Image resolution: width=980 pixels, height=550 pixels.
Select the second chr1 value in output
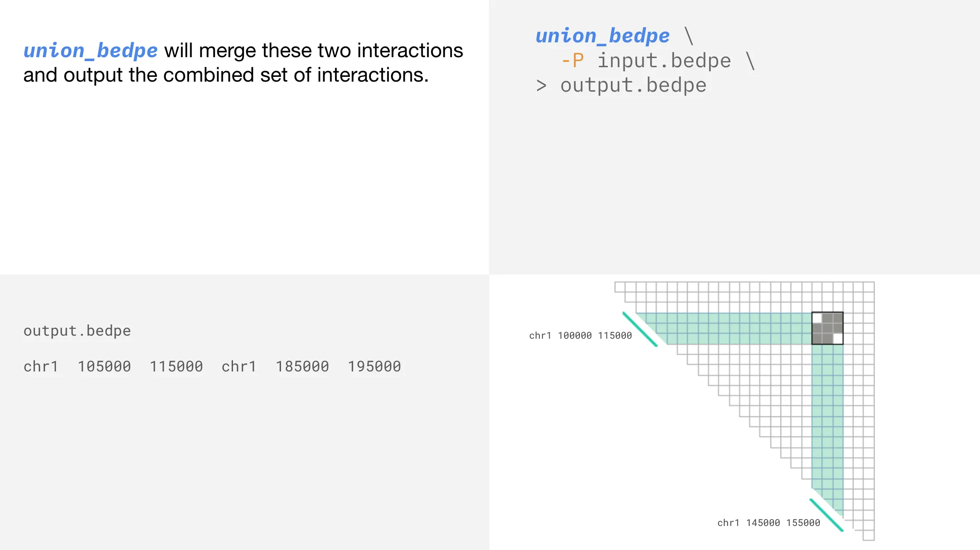tap(239, 366)
